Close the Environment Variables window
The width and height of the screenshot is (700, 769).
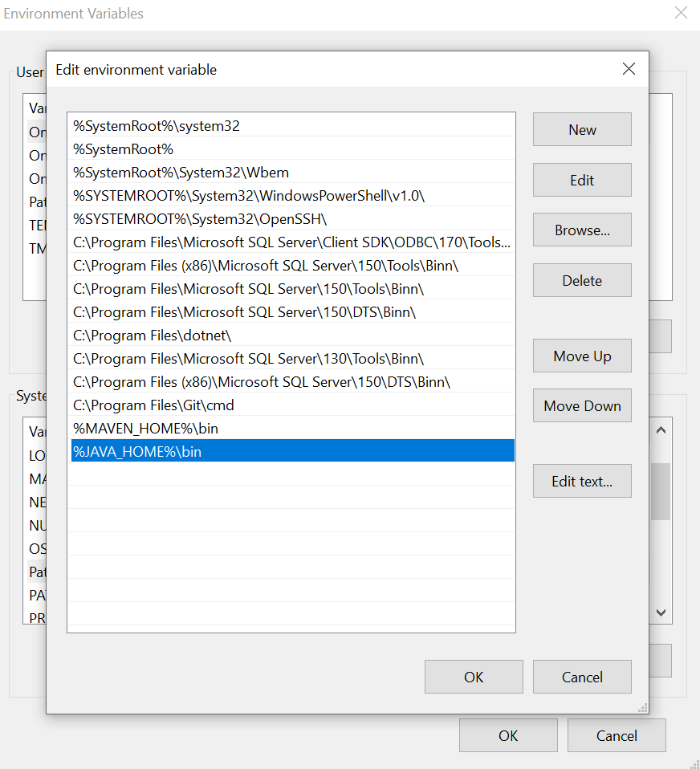coord(681,13)
